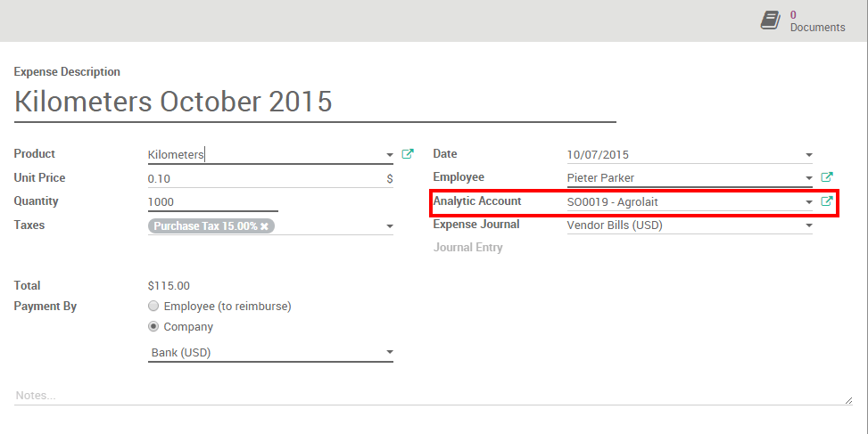Click the Quantity input field
The width and height of the screenshot is (868, 434).
pyautogui.click(x=212, y=202)
